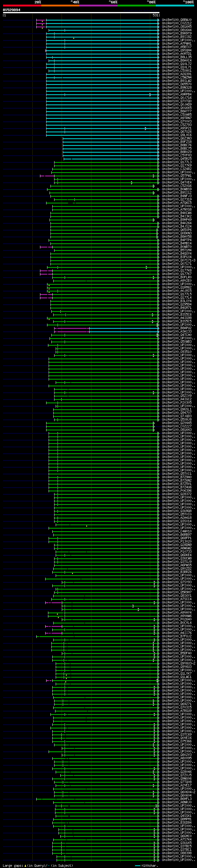Select the UniRef100_A9RPB4 label

(x=177, y=94)
